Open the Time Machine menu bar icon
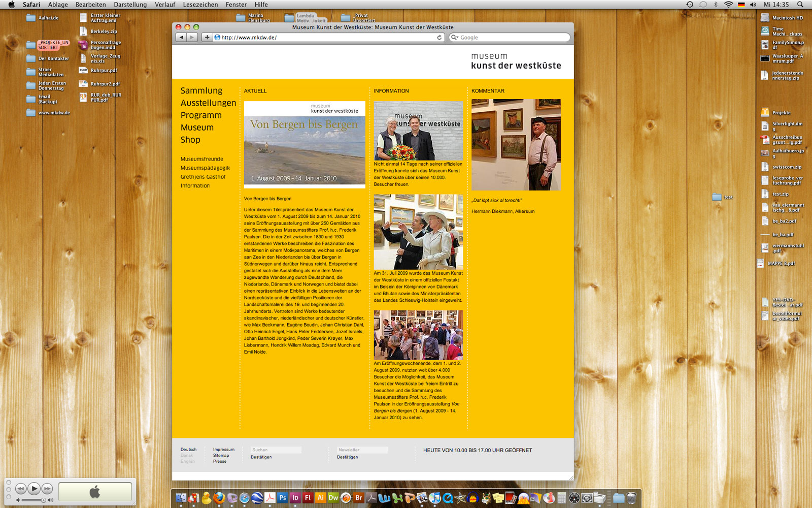812x508 pixels. pyautogui.click(x=690, y=5)
